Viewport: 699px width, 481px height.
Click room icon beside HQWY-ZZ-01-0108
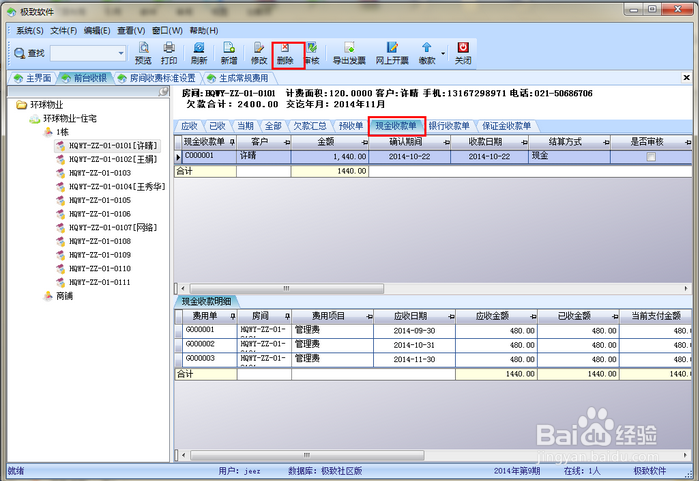(x=61, y=241)
